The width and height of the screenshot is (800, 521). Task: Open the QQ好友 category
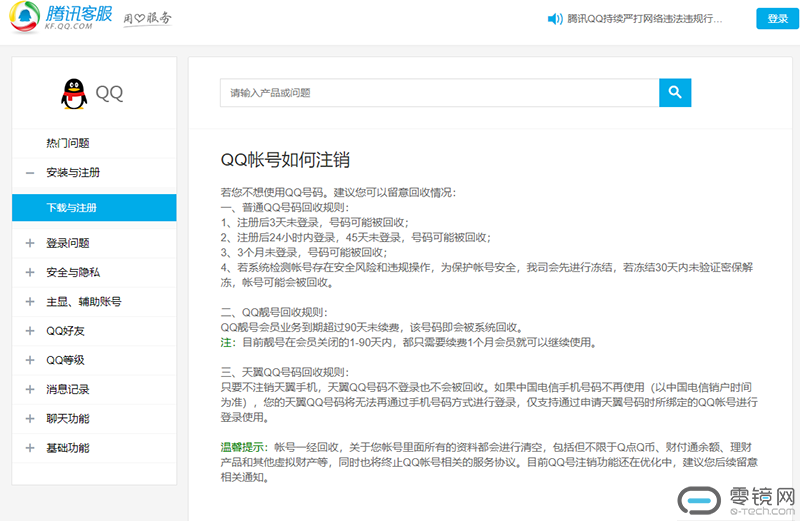coord(65,331)
